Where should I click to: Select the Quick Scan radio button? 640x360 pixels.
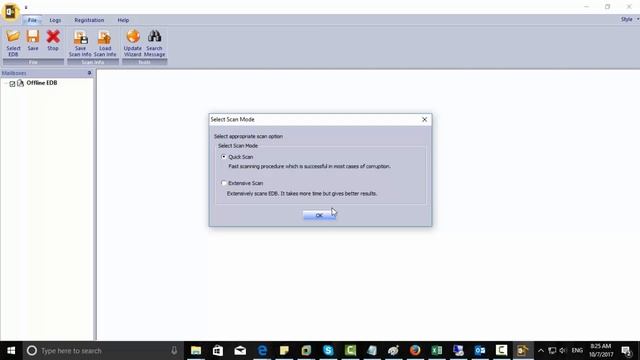click(x=224, y=157)
